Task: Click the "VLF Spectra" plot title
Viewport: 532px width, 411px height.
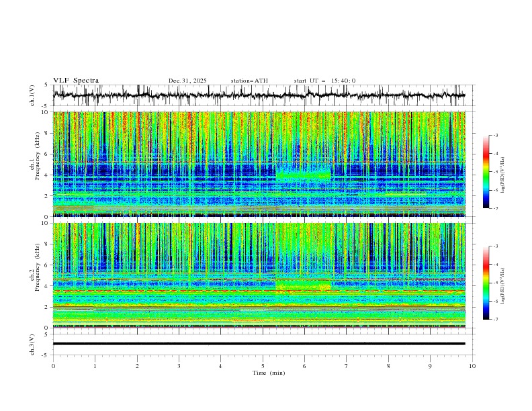Action: click(x=76, y=81)
